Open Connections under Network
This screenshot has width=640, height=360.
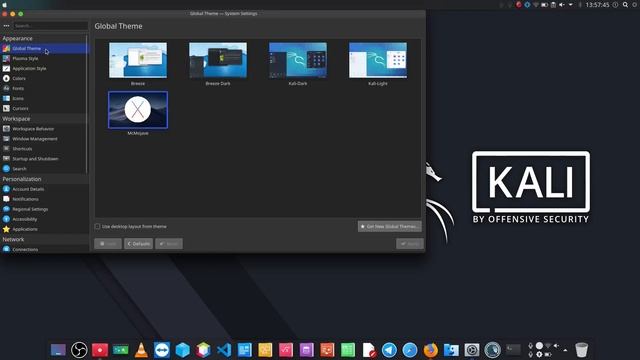point(44,249)
